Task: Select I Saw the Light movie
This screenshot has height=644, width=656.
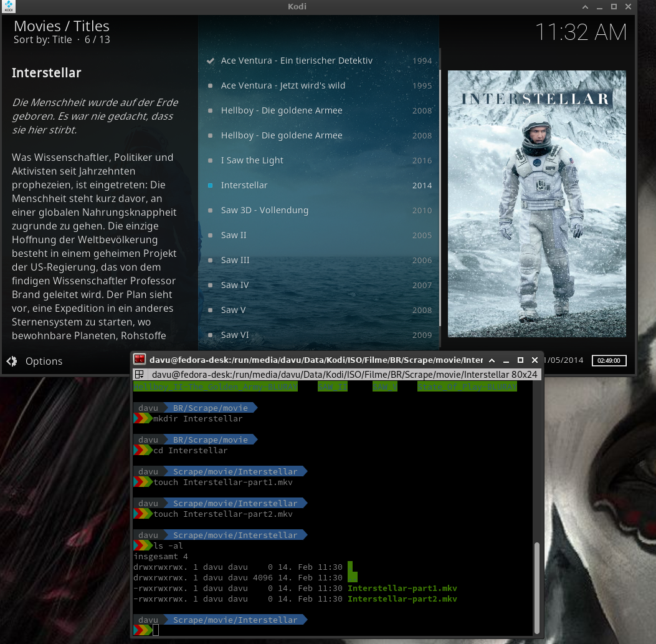Action: click(319, 160)
